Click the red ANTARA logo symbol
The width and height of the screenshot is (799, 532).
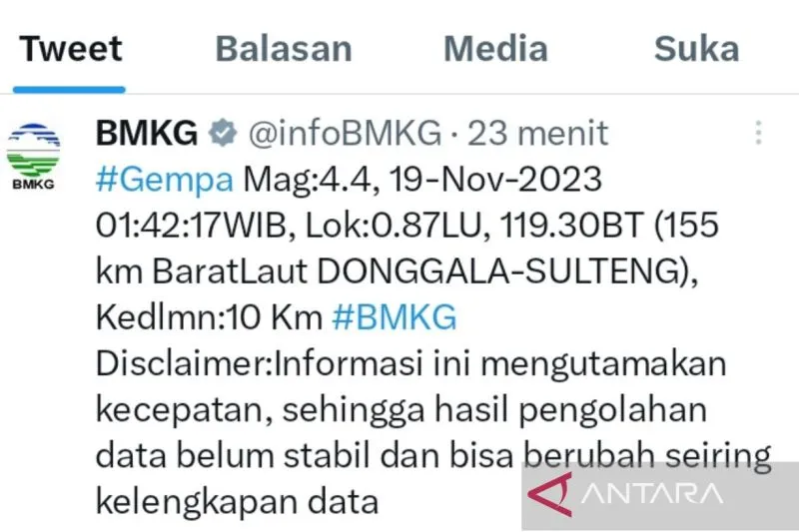tap(550, 494)
